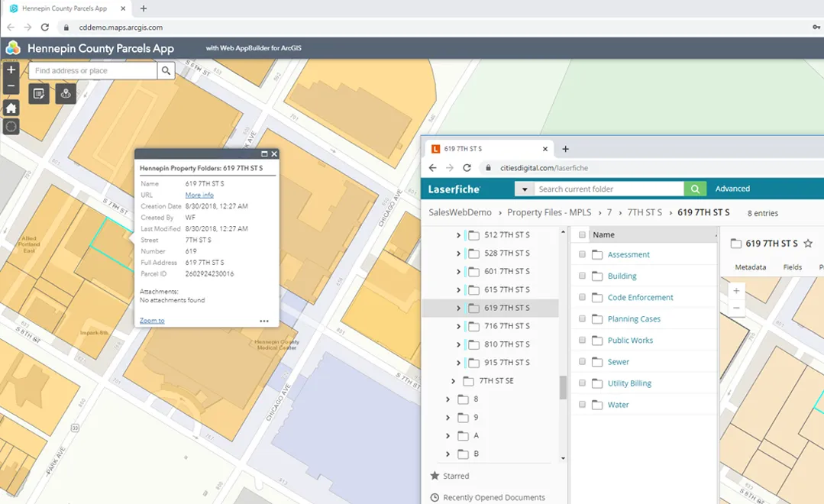The image size is (824, 504).
Task: Go back in the ArcGIS browser window
Action: (x=11, y=27)
